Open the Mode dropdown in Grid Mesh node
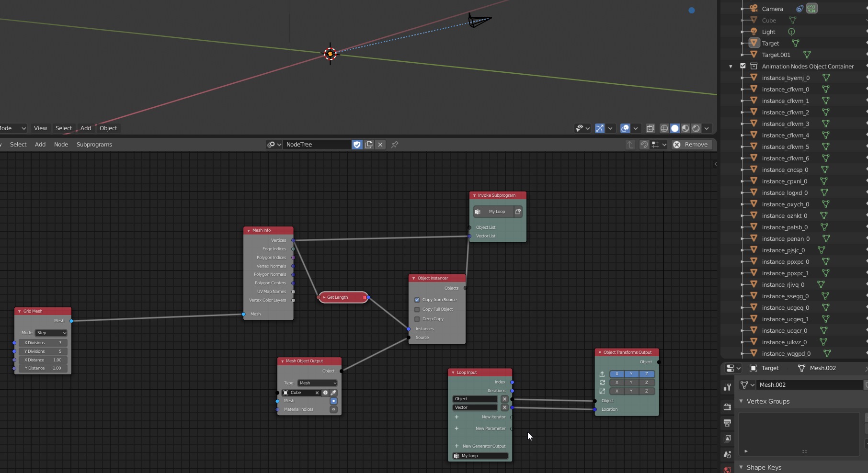868x473 pixels. click(50, 333)
